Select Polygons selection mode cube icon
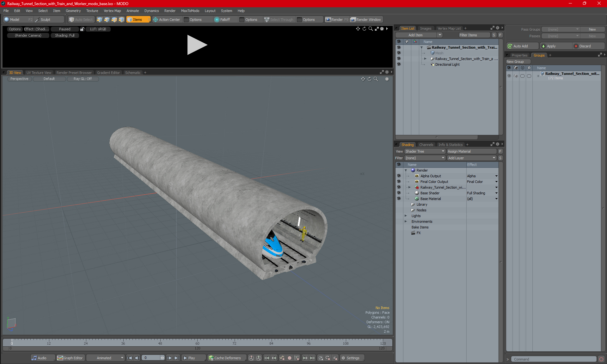Viewport: 607px width, 364px height. [114, 20]
